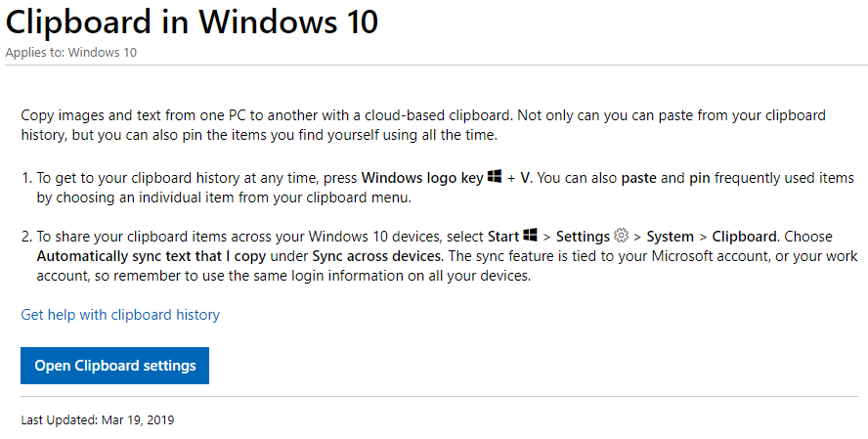
Task: Open the 'Get help with clipboard history' link
Action: coord(120,315)
